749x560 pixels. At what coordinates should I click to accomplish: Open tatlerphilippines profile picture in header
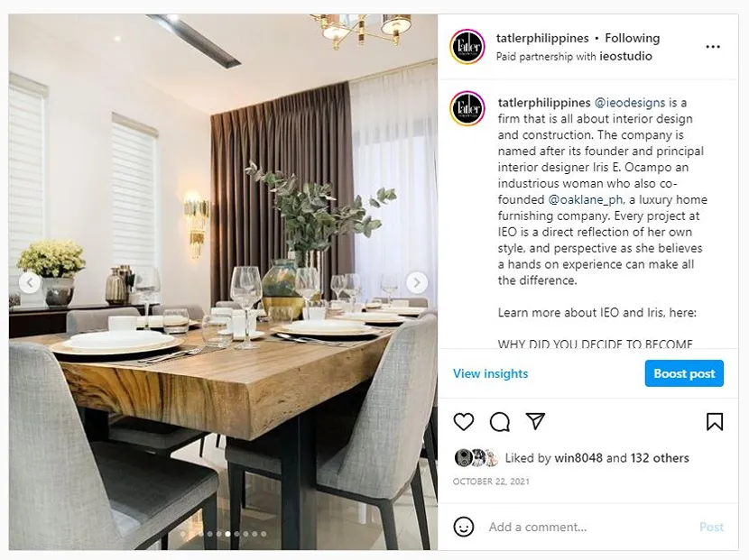coord(467,46)
